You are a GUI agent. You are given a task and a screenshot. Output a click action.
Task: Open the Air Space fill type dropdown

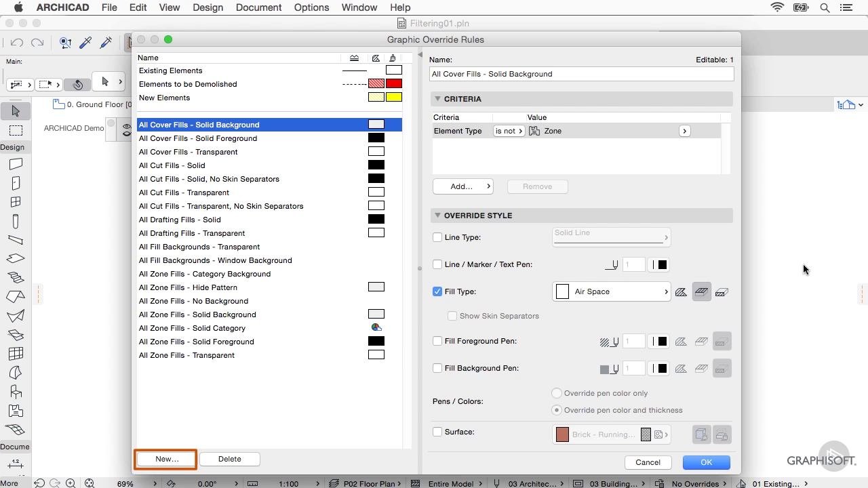(611, 291)
